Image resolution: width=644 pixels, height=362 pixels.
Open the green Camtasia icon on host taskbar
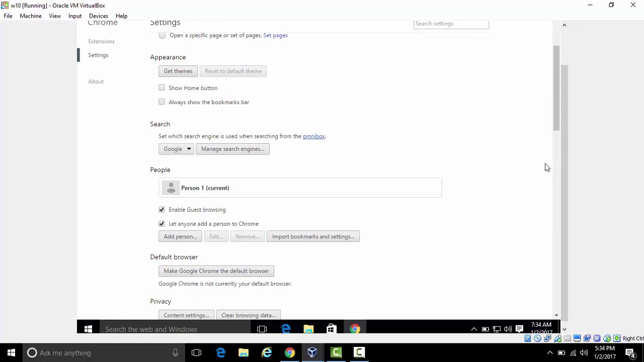pyautogui.click(x=336, y=353)
